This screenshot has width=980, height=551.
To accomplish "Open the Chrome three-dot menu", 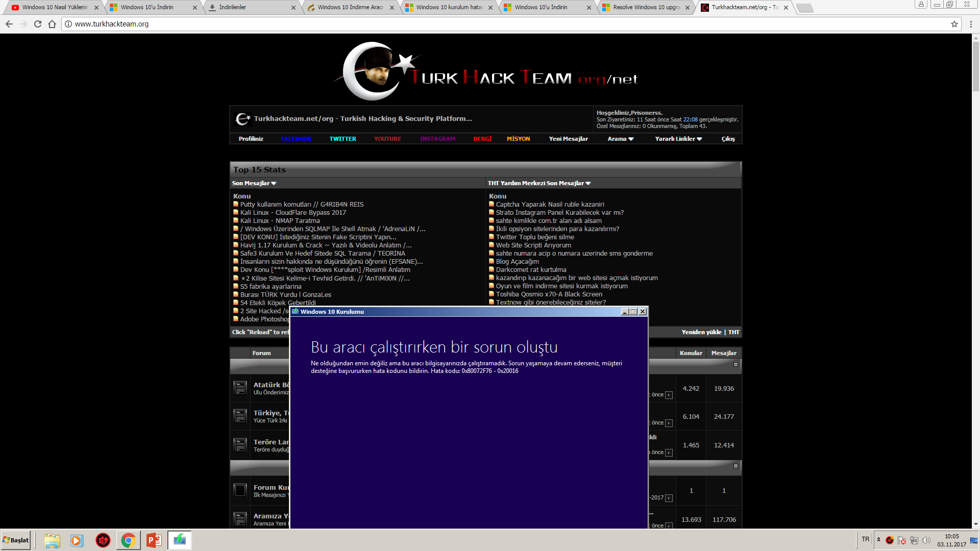I will pos(971,24).
